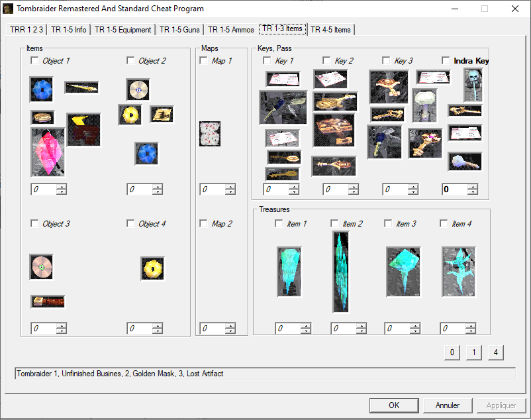The image size is (531, 420).
Task: Switch to the TRR 1 2 3 tab
Action: click(x=26, y=30)
